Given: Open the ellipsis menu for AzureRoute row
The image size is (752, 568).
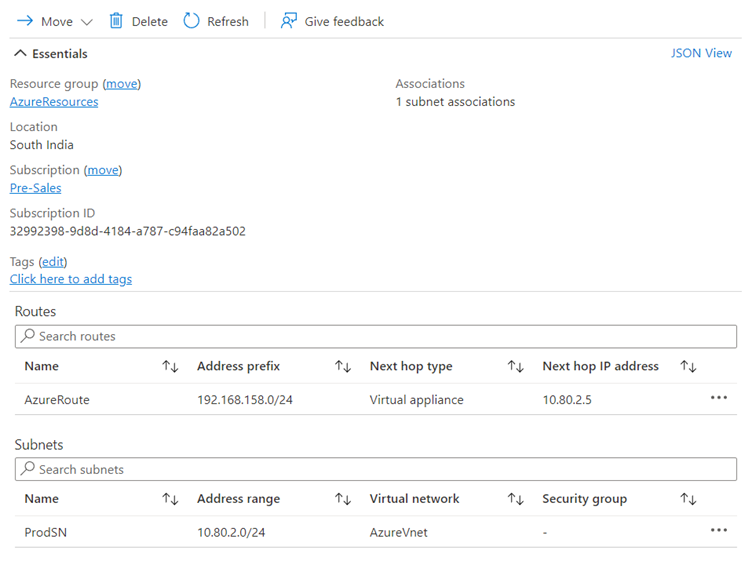Looking at the screenshot, I should 719,398.
